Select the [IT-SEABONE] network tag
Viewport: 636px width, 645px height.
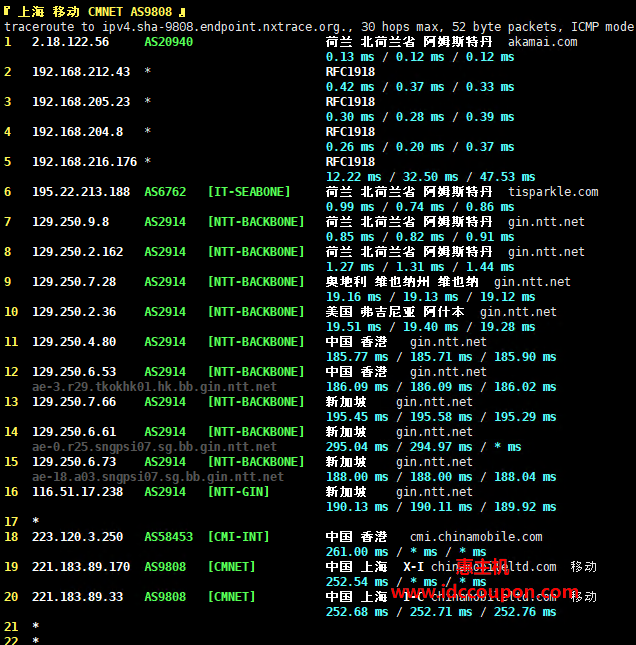[x=249, y=192]
